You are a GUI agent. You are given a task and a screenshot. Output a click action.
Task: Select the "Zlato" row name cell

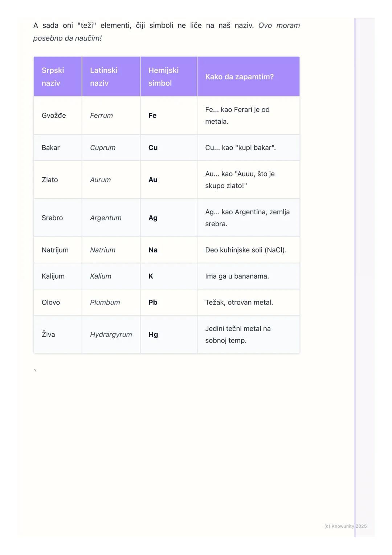tap(50, 180)
